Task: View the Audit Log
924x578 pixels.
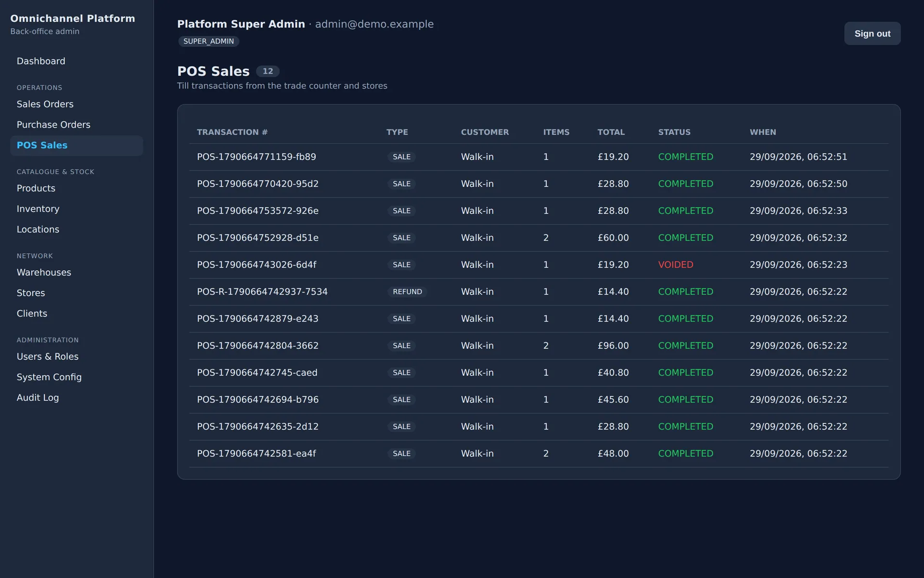Action: [x=77, y=398]
